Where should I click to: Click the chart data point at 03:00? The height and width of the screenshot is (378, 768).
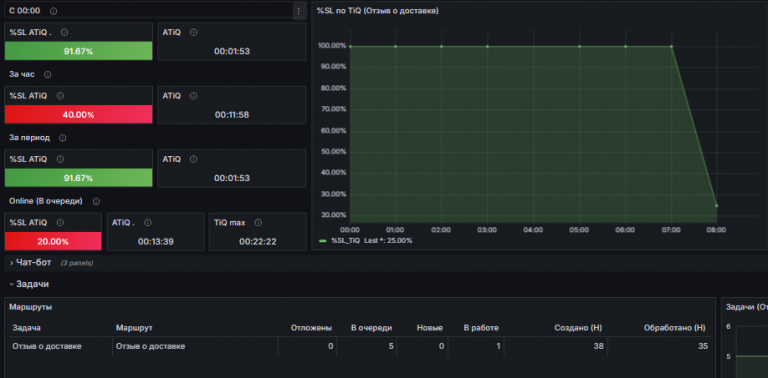[x=487, y=47]
